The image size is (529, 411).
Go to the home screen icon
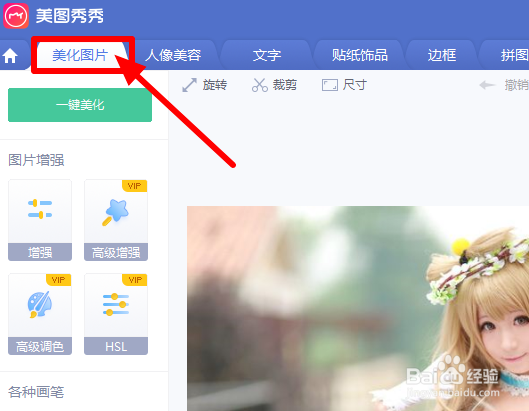point(10,56)
